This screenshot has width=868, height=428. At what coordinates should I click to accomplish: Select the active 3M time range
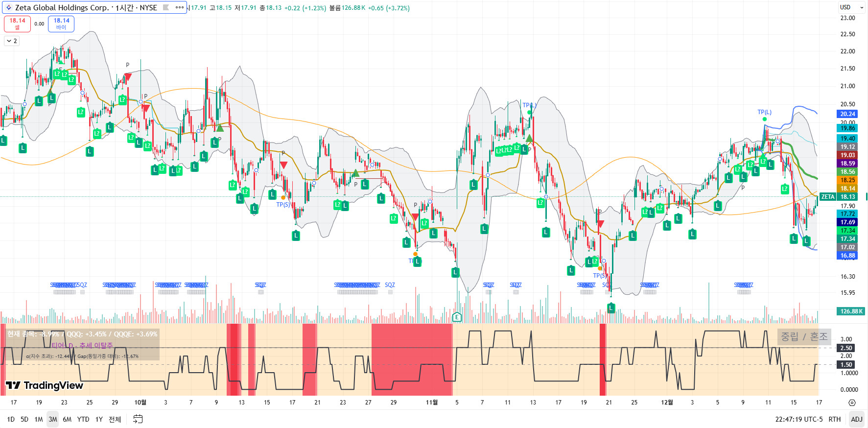point(53,419)
